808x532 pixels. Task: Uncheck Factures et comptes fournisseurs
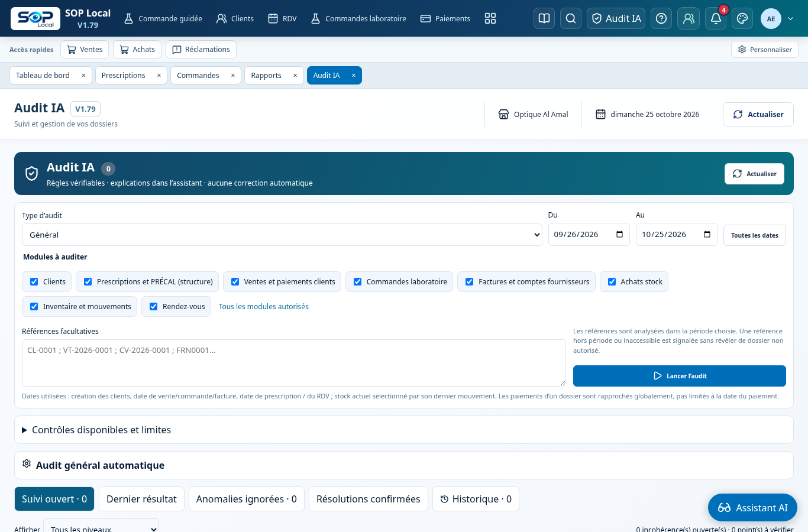[x=470, y=282]
